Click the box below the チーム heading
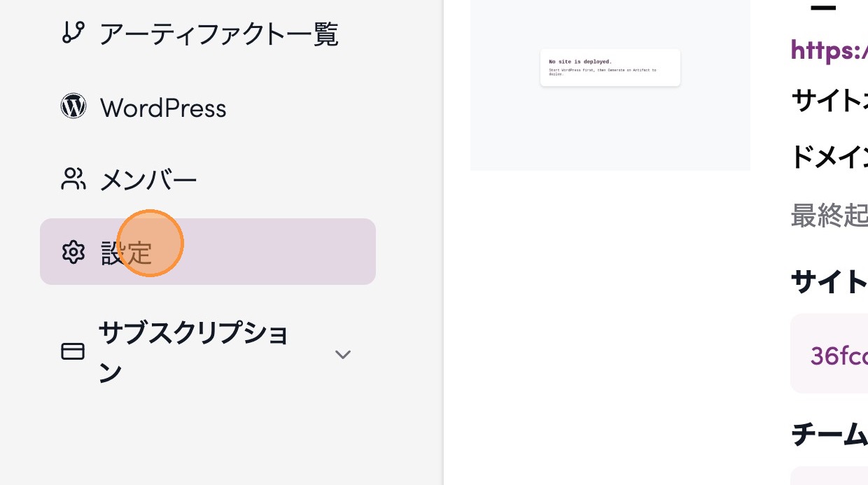This screenshot has width=868, height=485. click(x=830, y=476)
